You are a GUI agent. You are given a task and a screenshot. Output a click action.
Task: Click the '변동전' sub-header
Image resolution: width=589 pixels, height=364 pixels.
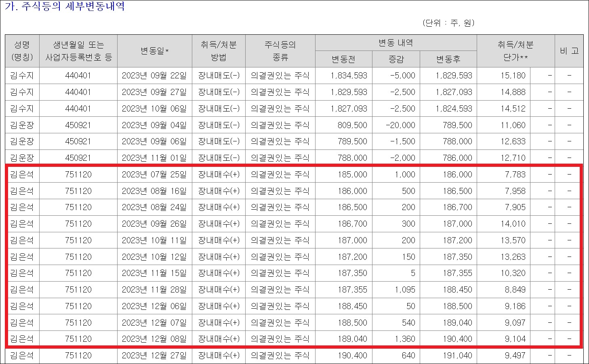point(343,59)
